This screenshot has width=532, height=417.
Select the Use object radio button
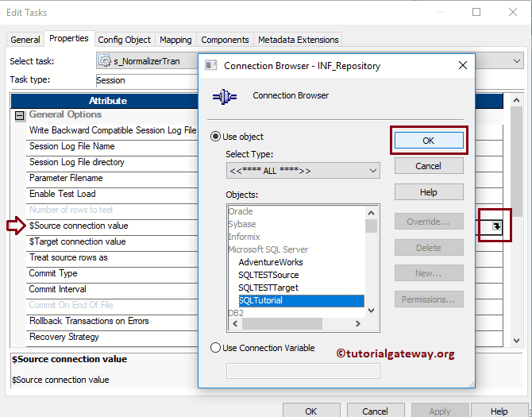(x=215, y=137)
